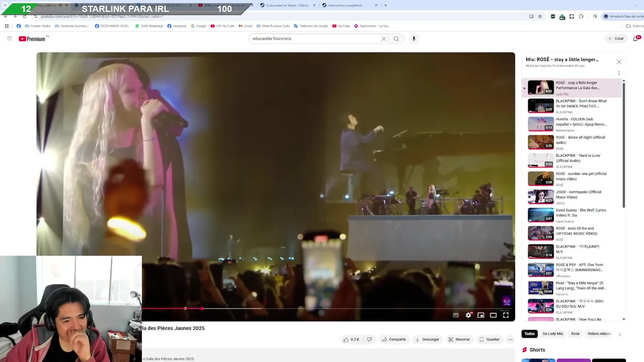
Task: Click the magnifier search button
Action: click(396, 39)
